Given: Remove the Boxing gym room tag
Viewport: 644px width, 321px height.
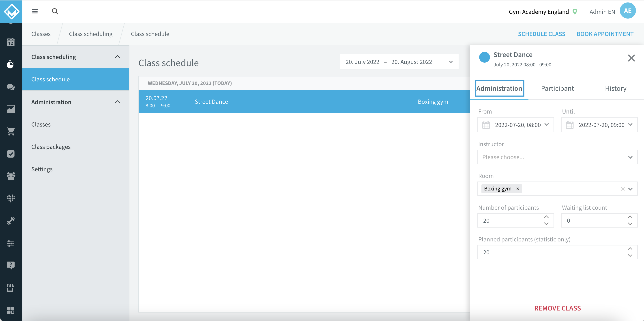Looking at the screenshot, I should pos(517,189).
